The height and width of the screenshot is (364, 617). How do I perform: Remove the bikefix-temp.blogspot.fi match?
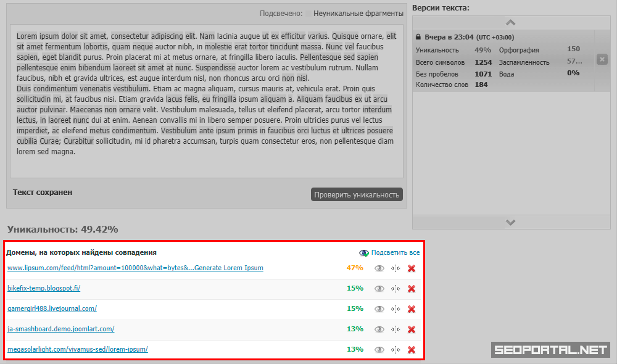click(412, 289)
